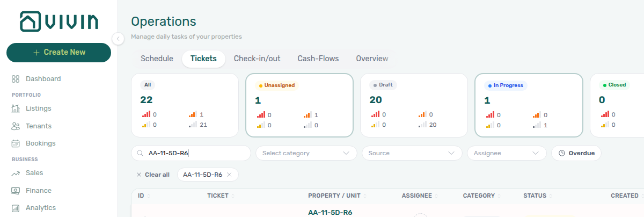Screen dimensions: 644x217
Task: Sort by the Status column
Action: click(x=538, y=196)
